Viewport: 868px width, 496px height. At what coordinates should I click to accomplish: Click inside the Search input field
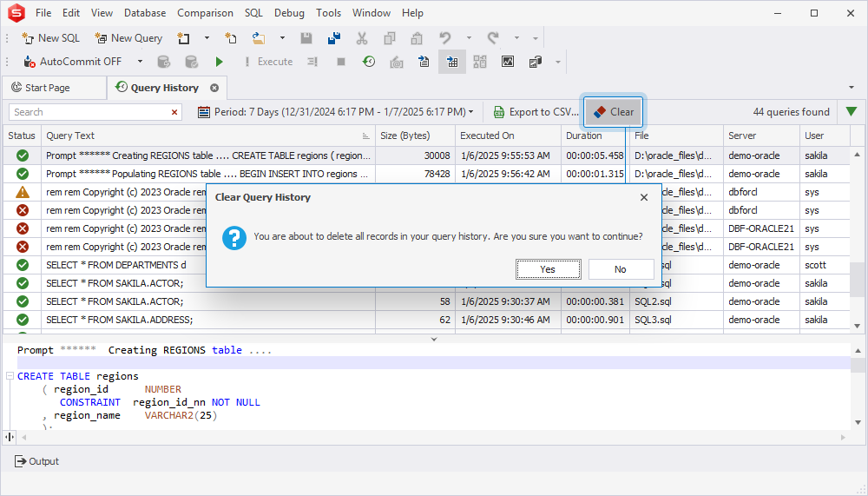point(89,112)
